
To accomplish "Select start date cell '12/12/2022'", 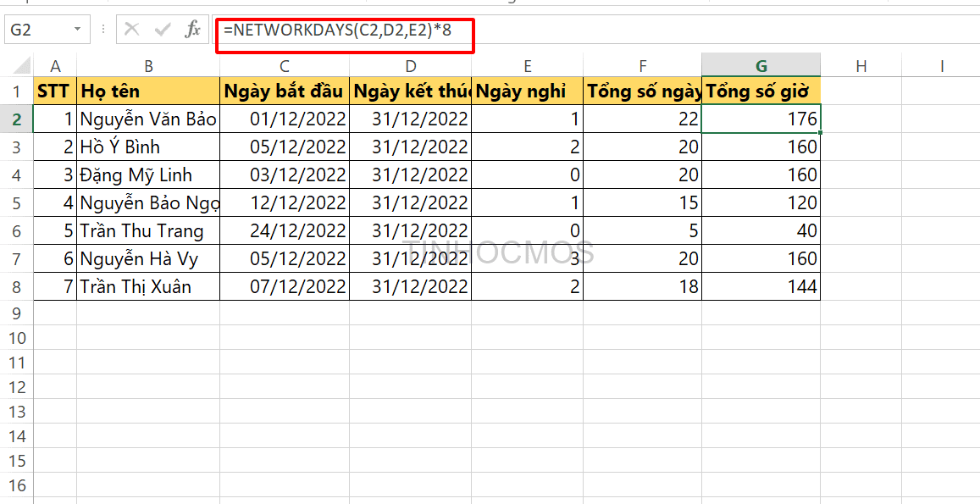I will 285,202.
